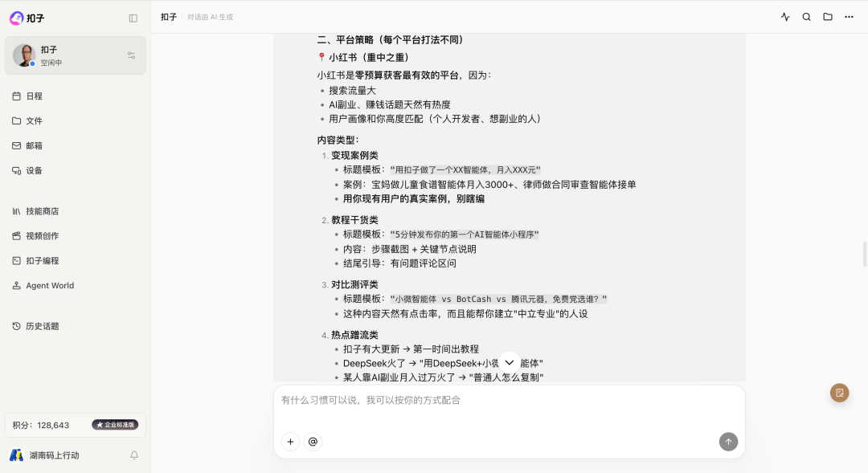Click the 扣子 avatar photo
The width and height of the screenshot is (868, 473).
(24, 55)
